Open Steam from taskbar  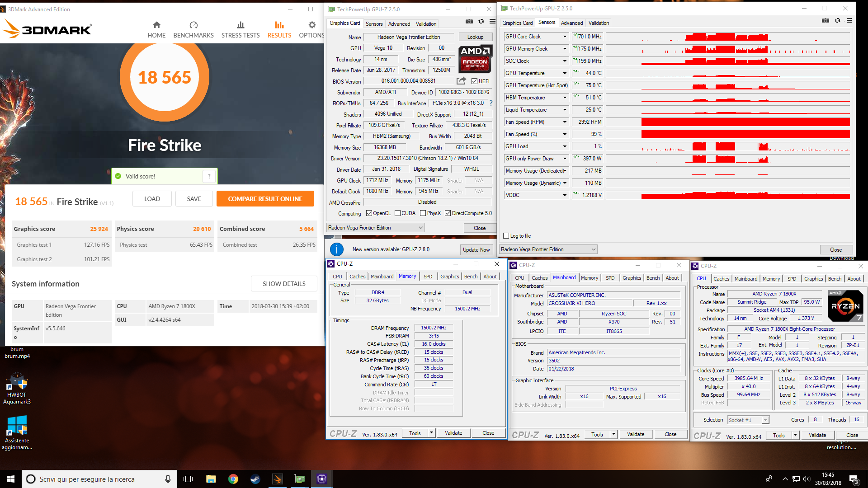click(x=255, y=479)
